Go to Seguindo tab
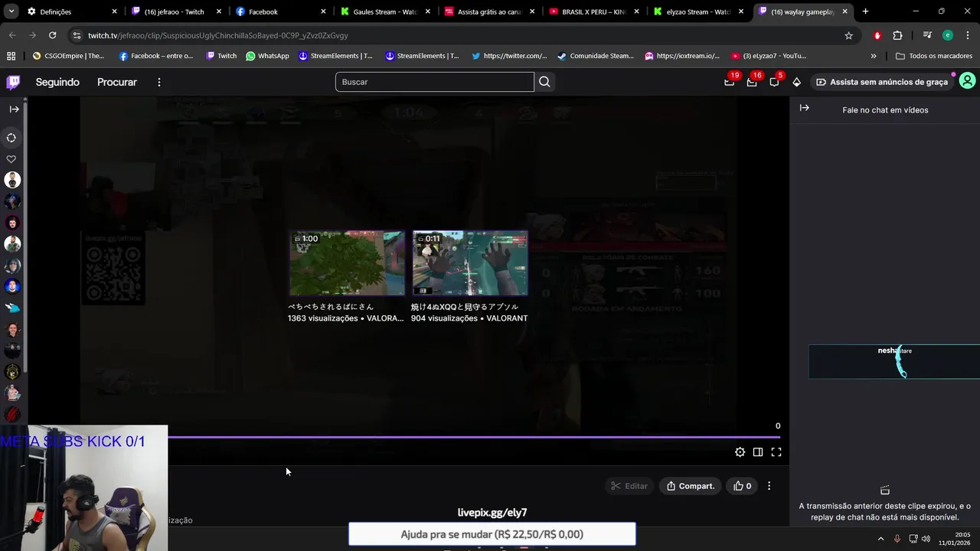The image size is (980, 551). [57, 82]
